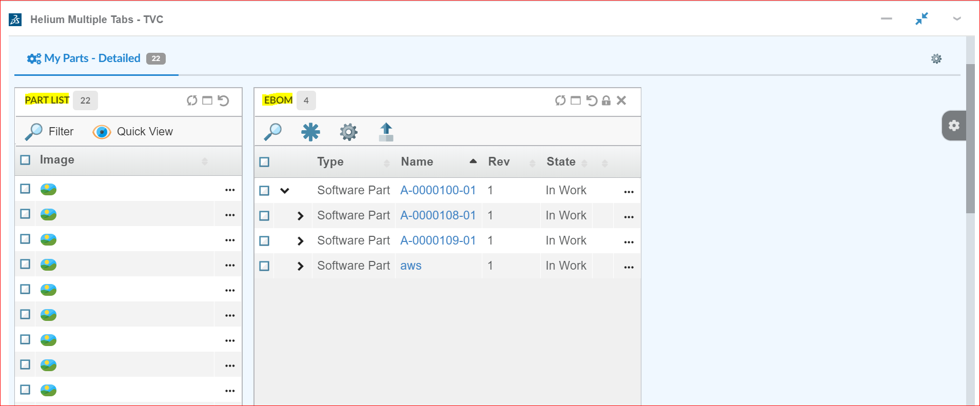
Task: Close the EBOM panel with the X icon
Action: (x=621, y=100)
